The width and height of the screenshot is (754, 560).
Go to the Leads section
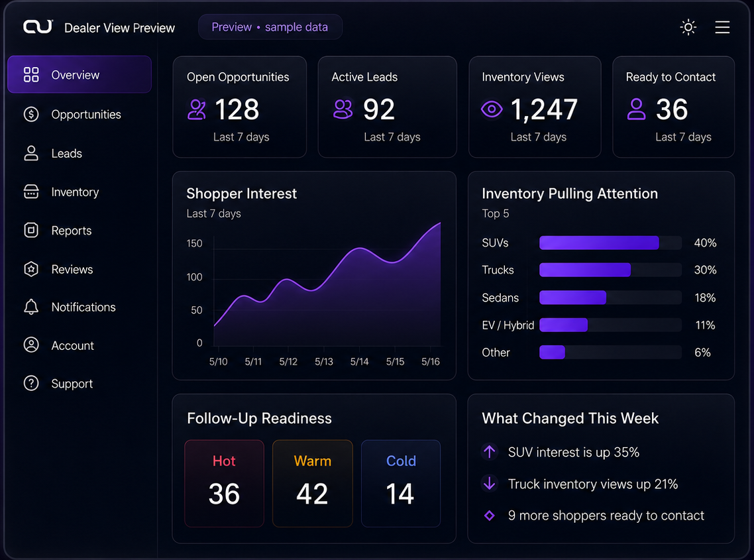[x=67, y=154]
